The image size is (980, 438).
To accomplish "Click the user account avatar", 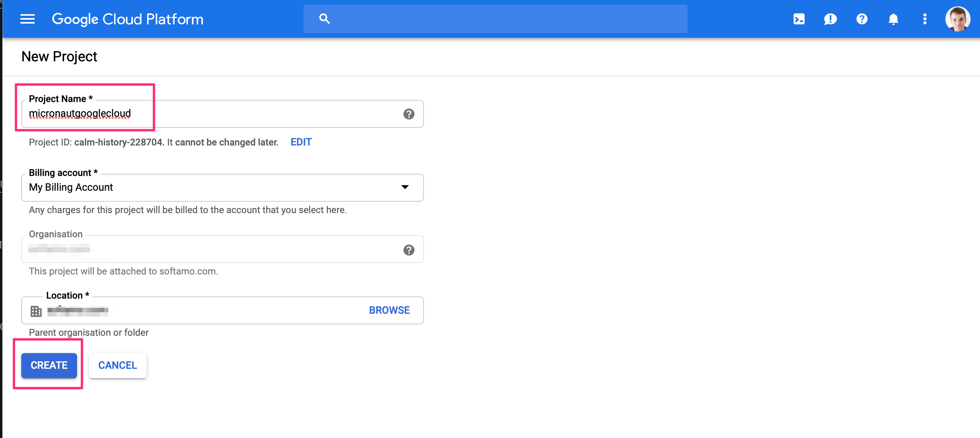I will (958, 19).
